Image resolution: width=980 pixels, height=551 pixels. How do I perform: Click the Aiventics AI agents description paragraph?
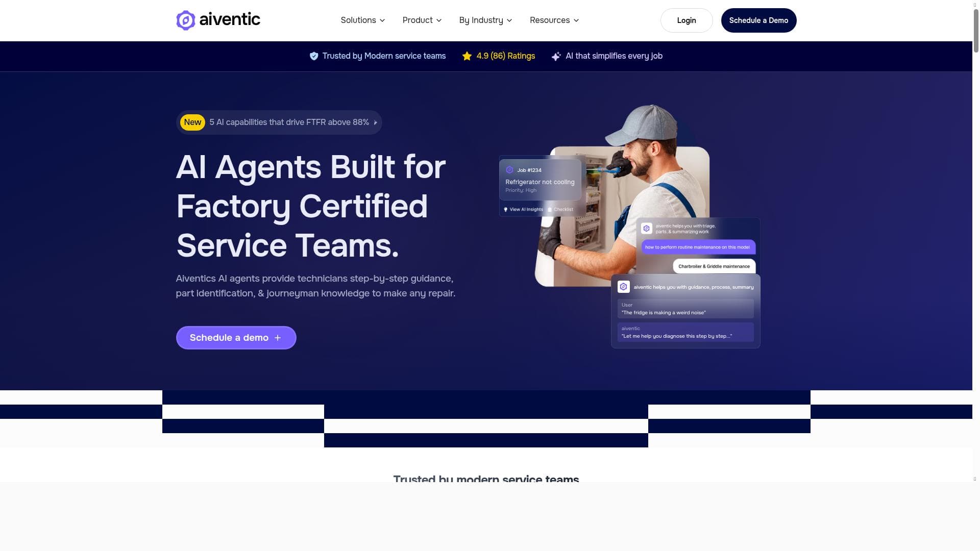point(315,286)
